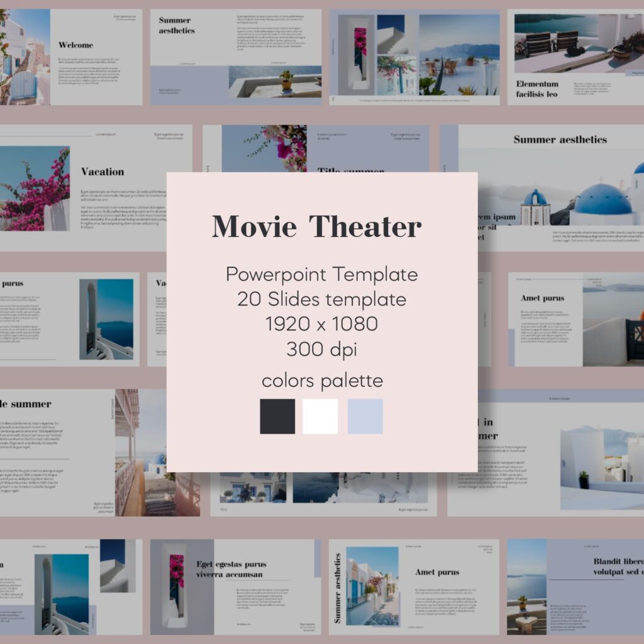The image size is (644, 644).
Task: Click the 1920 x 1080 resolution text
Action: 321,324
